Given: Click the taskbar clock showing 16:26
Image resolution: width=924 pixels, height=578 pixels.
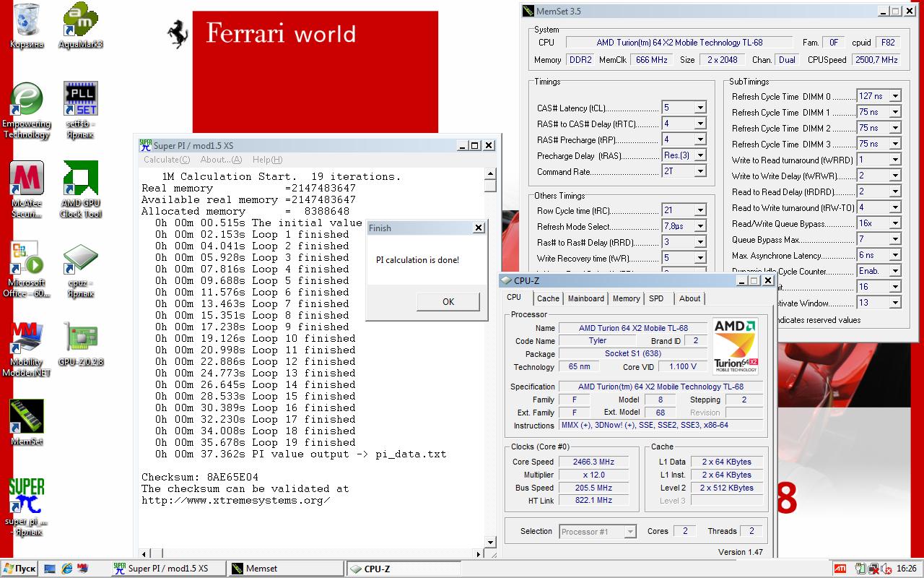Looking at the screenshot, I should point(906,569).
